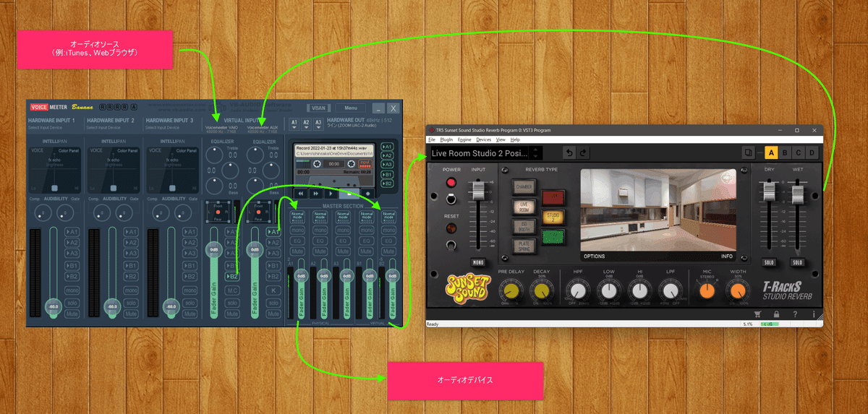This screenshot has width=868, height=414.
Task: Solo Hardware Input 3 strip
Action: (190, 303)
